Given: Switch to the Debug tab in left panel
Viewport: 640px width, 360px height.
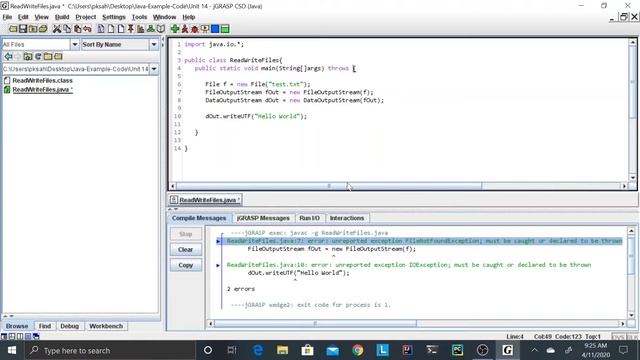Looking at the screenshot, I should (69, 326).
